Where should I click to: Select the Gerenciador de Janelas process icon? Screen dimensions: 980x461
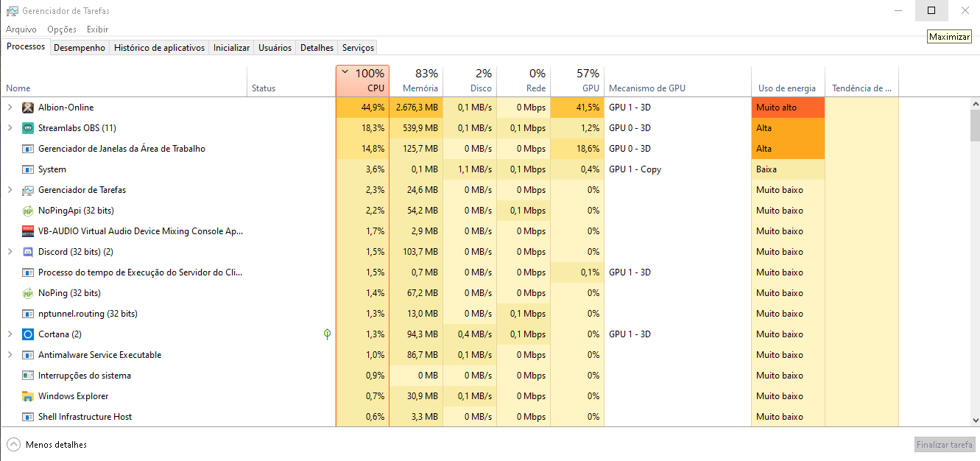pos(28,149)
